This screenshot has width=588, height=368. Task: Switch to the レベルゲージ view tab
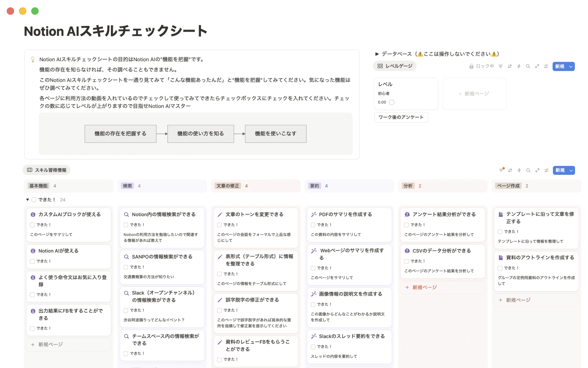click(394, 66)
